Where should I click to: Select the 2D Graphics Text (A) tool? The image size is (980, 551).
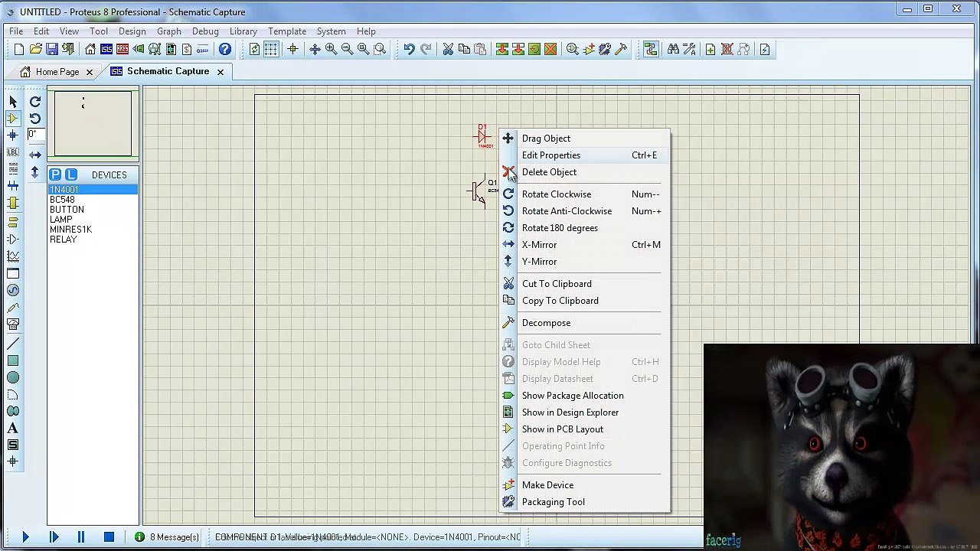coord(12,429)
